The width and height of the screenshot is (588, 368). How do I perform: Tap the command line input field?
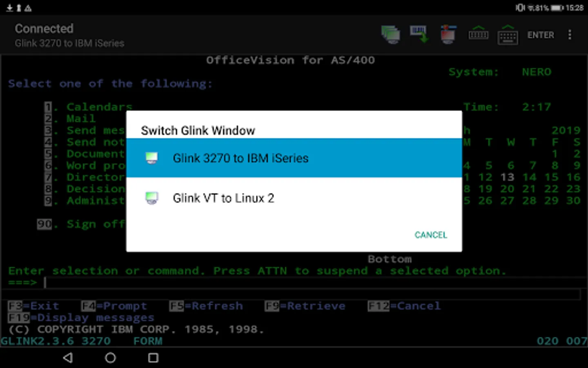click(x=312, y=283)
